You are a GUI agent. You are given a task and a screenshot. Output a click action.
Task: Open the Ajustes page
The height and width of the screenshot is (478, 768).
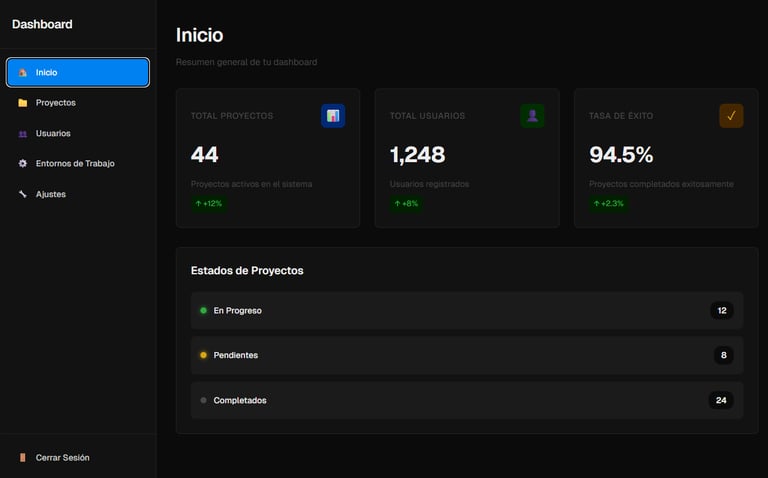78,194
